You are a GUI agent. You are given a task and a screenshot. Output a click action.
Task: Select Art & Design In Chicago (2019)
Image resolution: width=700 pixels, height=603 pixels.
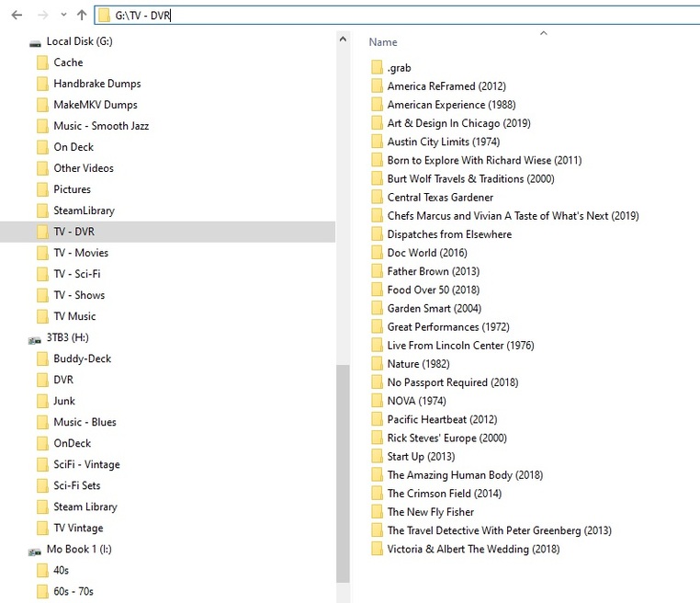coord(459,123)
